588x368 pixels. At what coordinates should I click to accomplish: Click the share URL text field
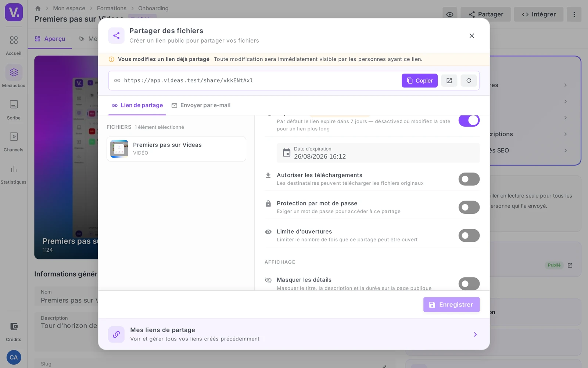(x=257, y=81)
